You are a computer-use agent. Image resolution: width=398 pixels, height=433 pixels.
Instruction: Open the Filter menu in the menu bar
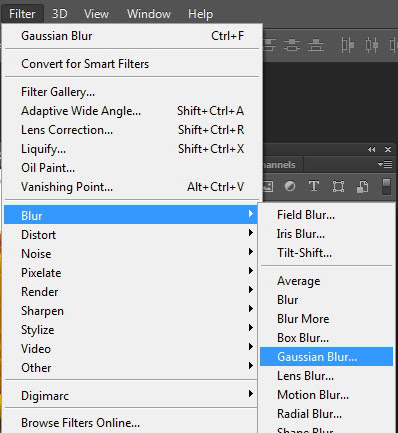click(x=22, y=14)
